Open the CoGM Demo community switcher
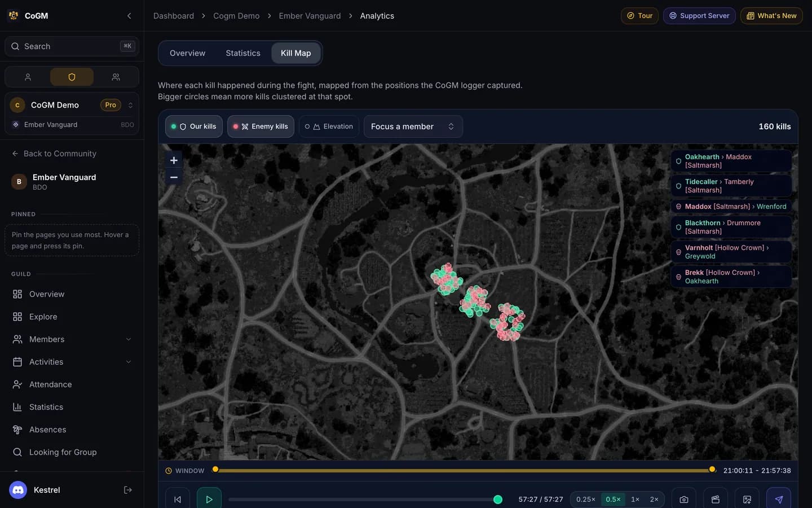The height and width of the screenshot is (508, 812). click(x=72, y=105)
